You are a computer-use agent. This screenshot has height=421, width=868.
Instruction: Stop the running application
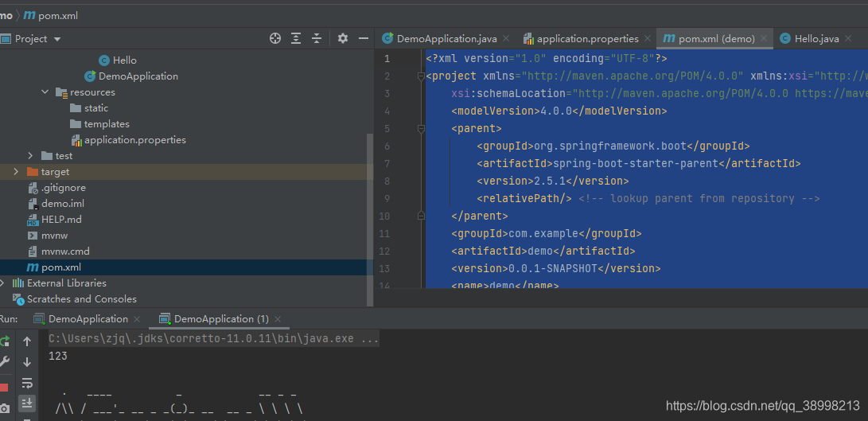click(4, 388)
